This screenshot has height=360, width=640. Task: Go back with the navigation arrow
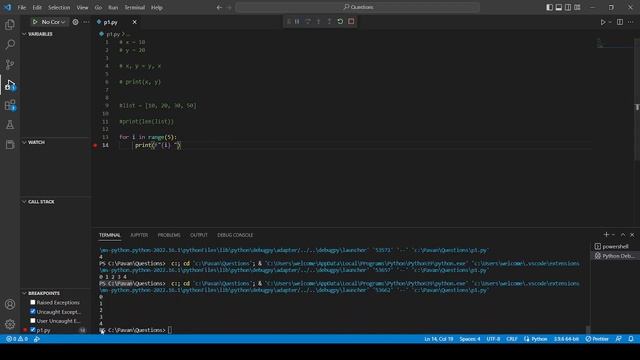(x=219, y=7)
